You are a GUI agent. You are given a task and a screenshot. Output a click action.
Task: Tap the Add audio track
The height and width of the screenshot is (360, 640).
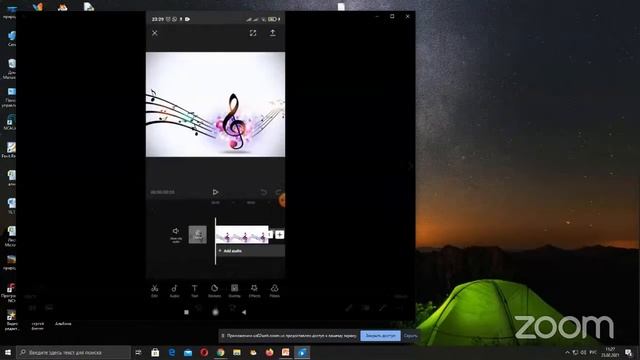coord(250,251)
